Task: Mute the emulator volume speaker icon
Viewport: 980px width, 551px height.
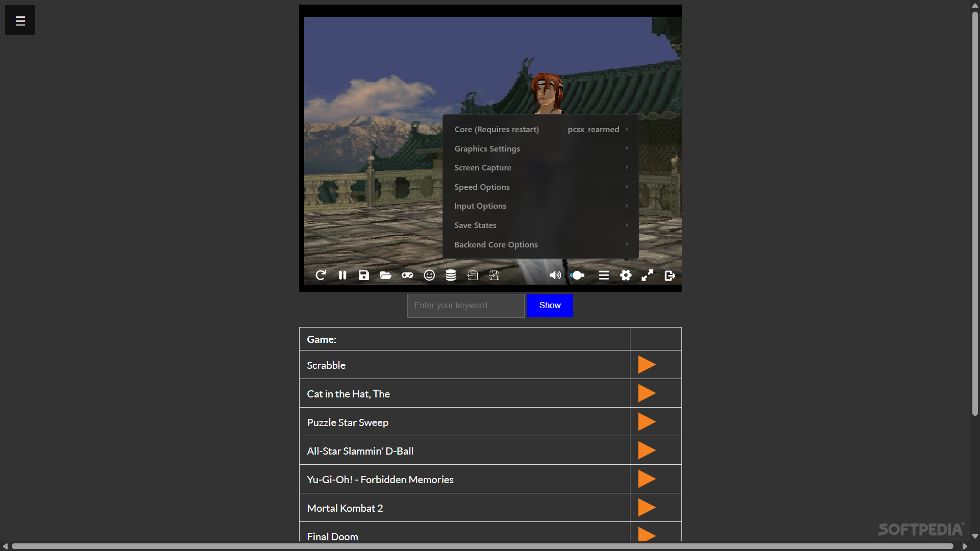Action: pyautogui.click(x=555, y=275)
